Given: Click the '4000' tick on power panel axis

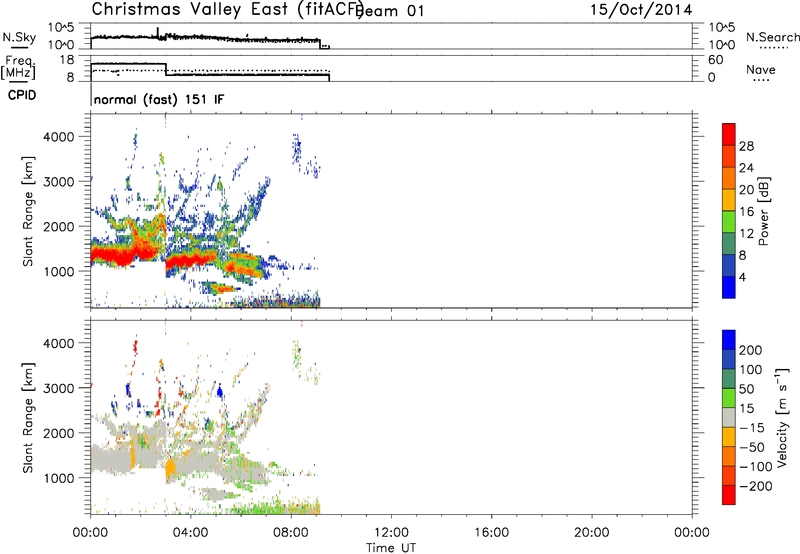Looking at the screenshot, I should click(58, 137).
